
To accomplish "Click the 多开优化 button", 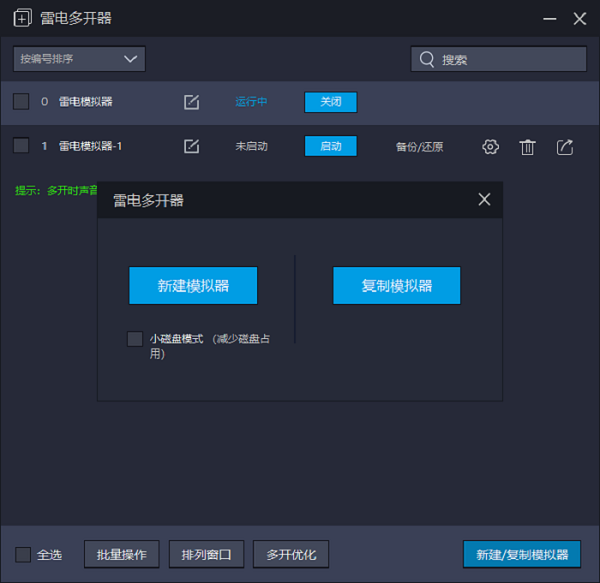I will tap(291, 554).
